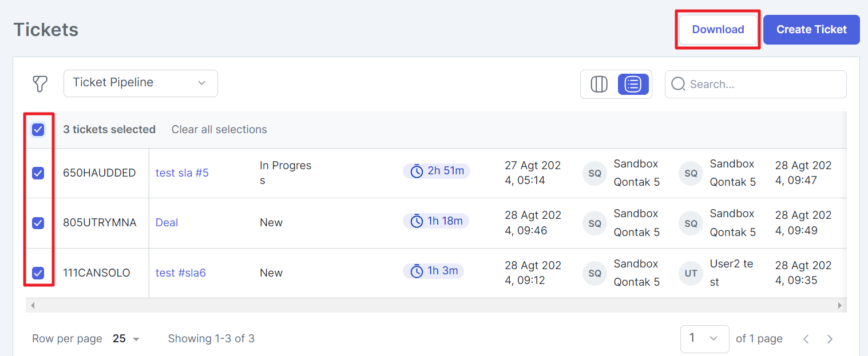Go to next page arrow

click(x=830, y=339)
